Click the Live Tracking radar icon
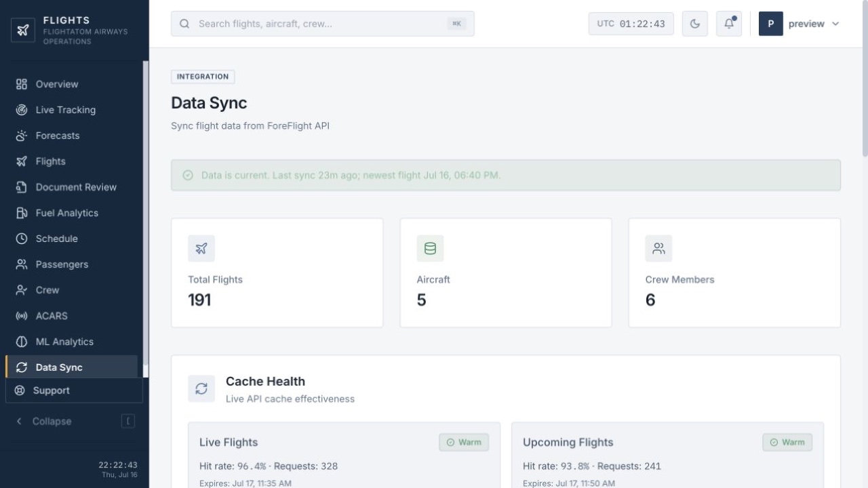This screenshot has width=868, height=488. [x=22, y=110]
